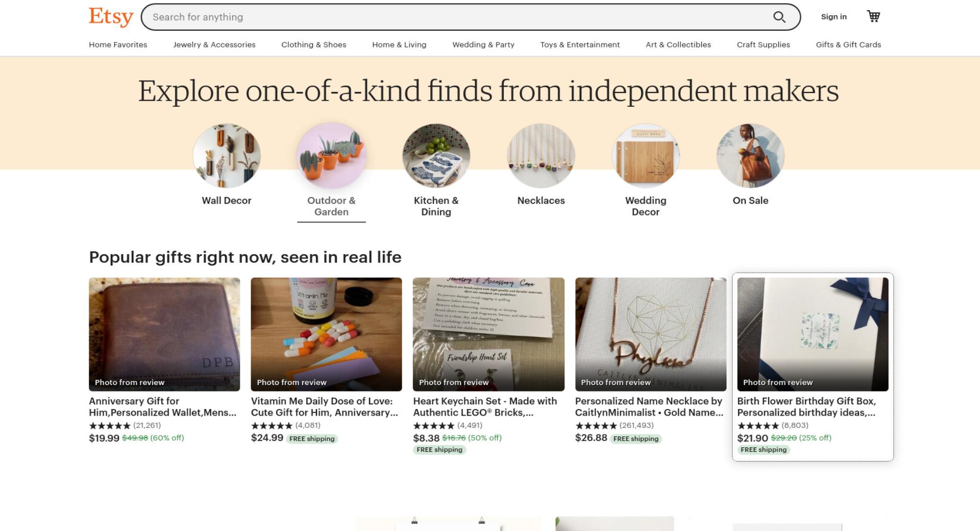Open Birth Flower Birthday Gift Box photo
Screen dimensions: 980x531
[x=813, y=334]
